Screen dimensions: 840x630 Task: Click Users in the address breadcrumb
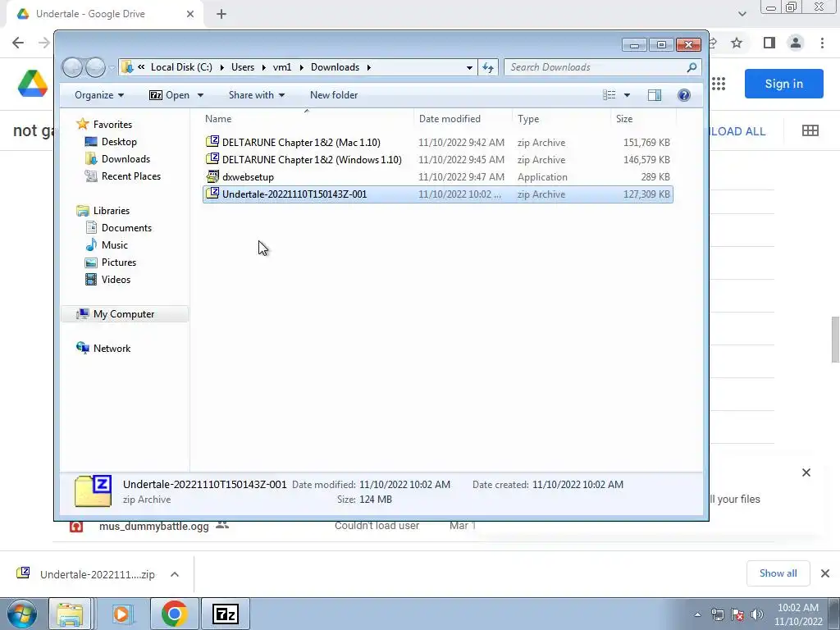pos(243,67)
